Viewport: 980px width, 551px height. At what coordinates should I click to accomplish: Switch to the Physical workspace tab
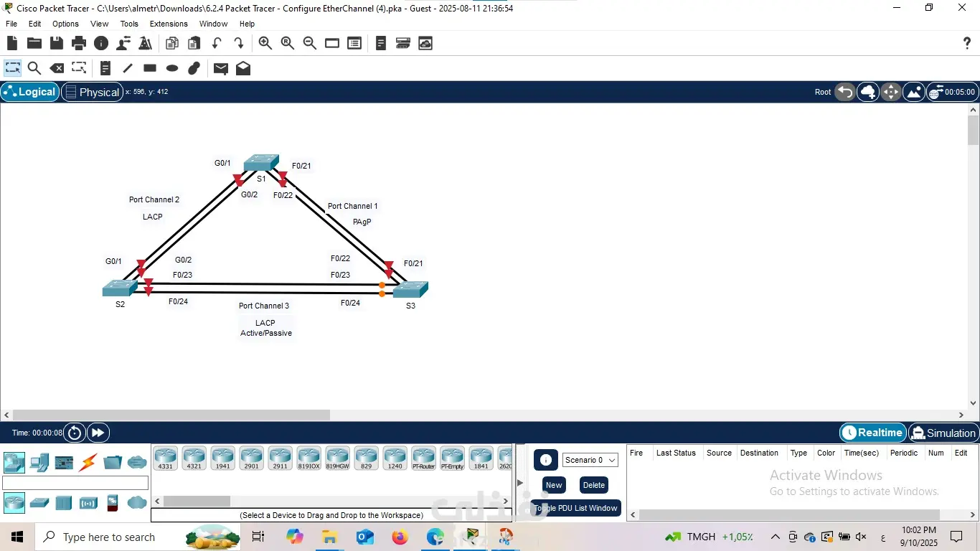(x=92, y=92)
